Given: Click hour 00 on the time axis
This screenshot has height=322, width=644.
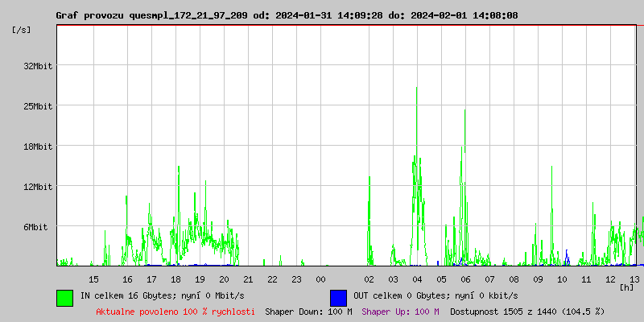Looking at the screenshot, I should point(320,279).
